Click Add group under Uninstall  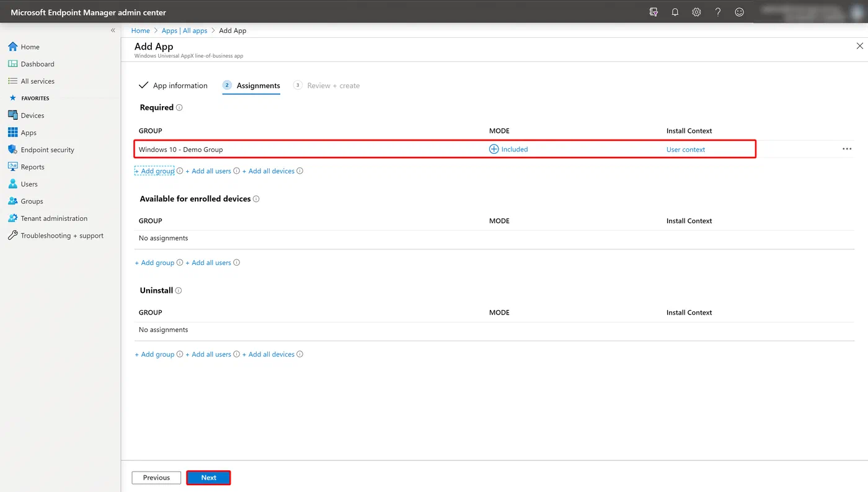[x=154, y=355]
